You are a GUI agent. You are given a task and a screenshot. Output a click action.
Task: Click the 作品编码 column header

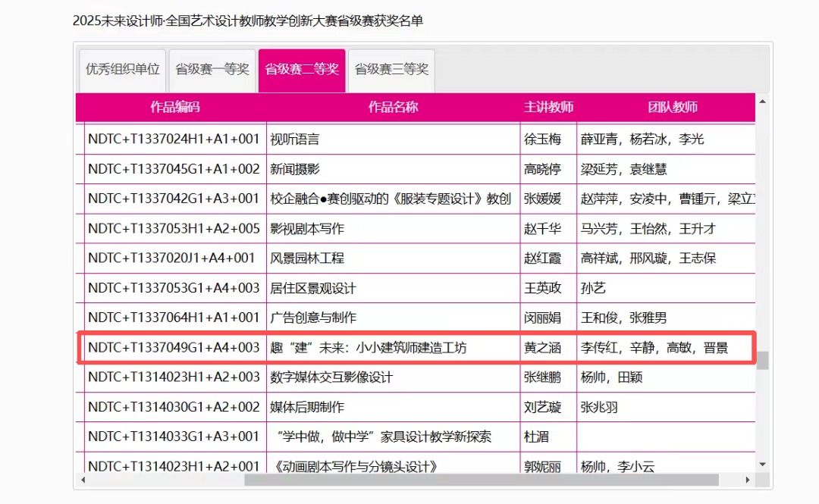[x=175, y=107]
